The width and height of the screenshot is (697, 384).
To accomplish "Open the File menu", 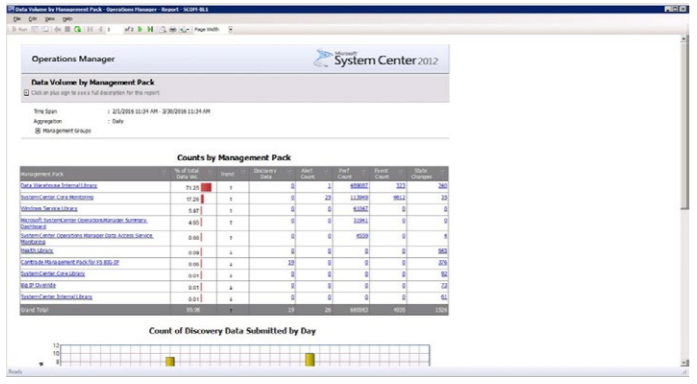I will click(x=17, y=19).
